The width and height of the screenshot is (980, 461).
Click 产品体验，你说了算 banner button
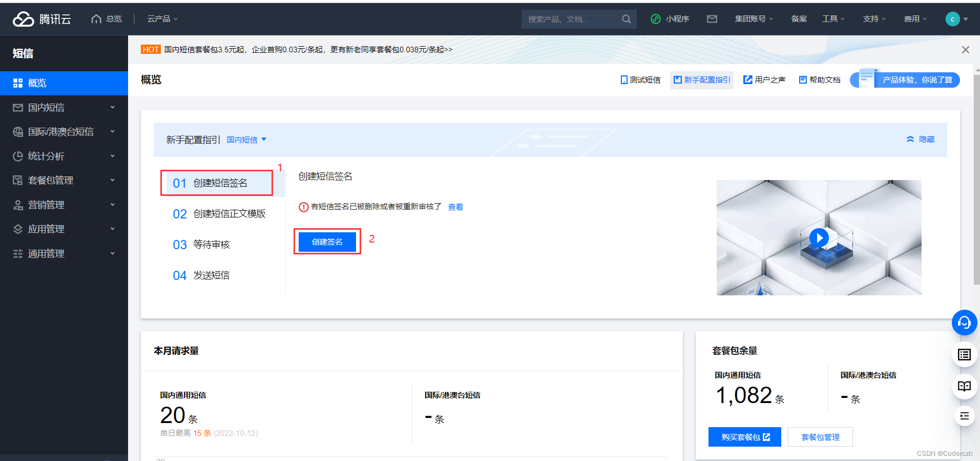click(x=905, y=79)
